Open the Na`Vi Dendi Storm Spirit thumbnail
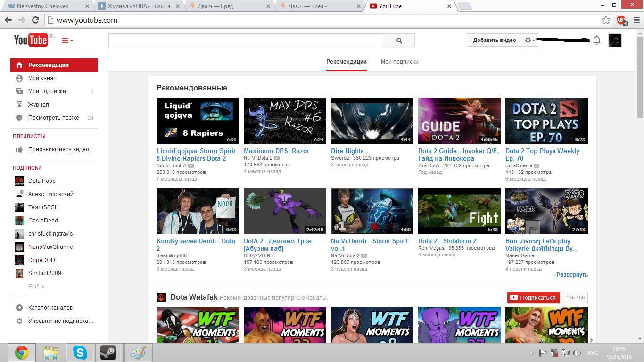This screenshot has height=362, width=644. (x=372, y=211)
